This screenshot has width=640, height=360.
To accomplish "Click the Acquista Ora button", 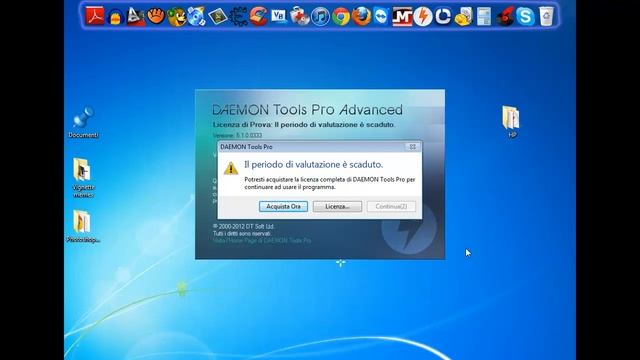I will pyautogui.click(x=283, y=207).
